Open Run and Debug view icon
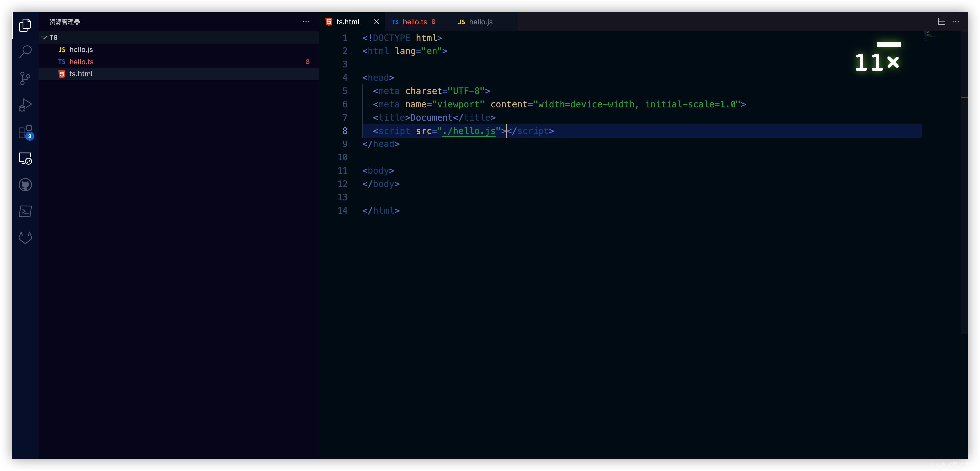 25,105
